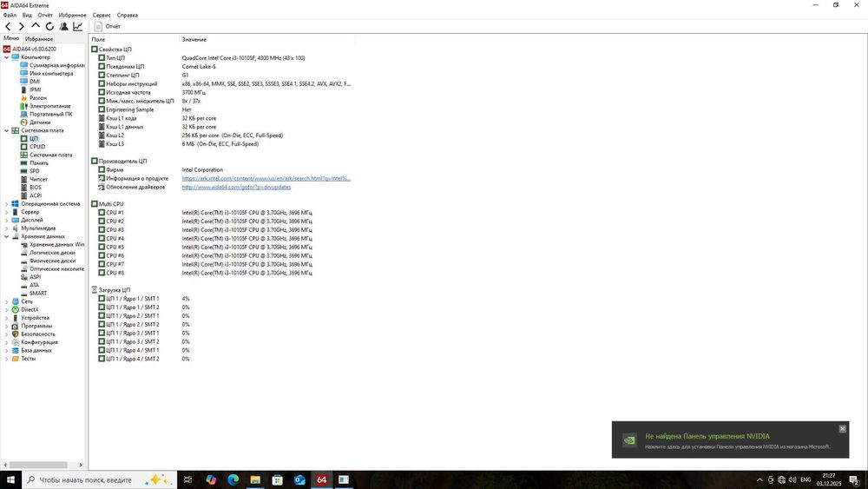Refresh the page using the toolbar Refresh icon
Viewport: 868px width, 489px height.
(49, 26)
